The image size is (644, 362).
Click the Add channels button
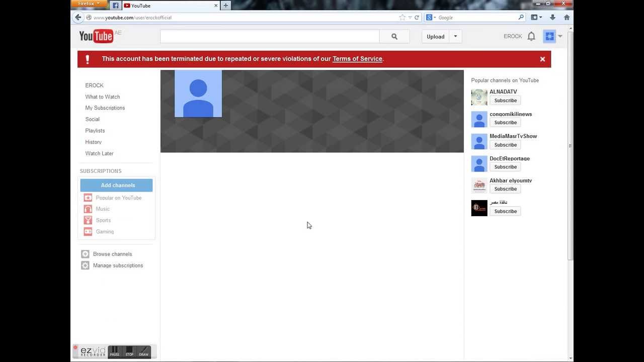tap(116, 185)
